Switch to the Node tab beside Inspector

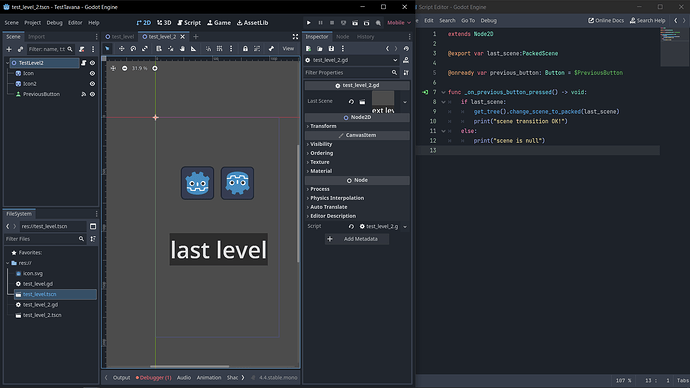[x=342, y=37]
